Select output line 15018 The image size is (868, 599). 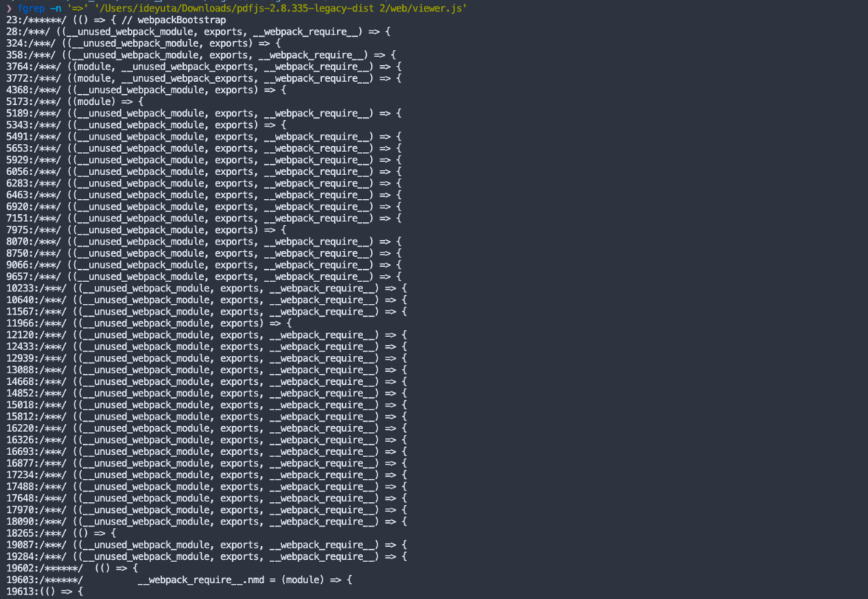click(x=207, y=405)
